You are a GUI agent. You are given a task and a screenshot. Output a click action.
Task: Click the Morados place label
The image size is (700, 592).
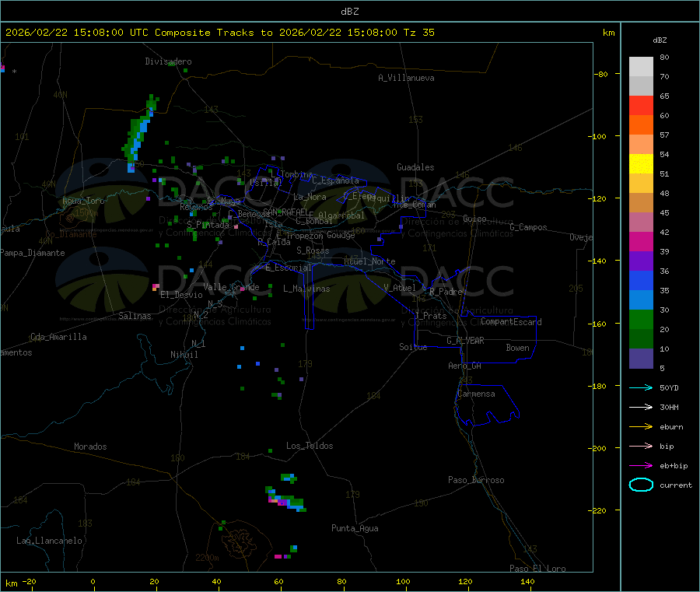(x=90, y=447)
